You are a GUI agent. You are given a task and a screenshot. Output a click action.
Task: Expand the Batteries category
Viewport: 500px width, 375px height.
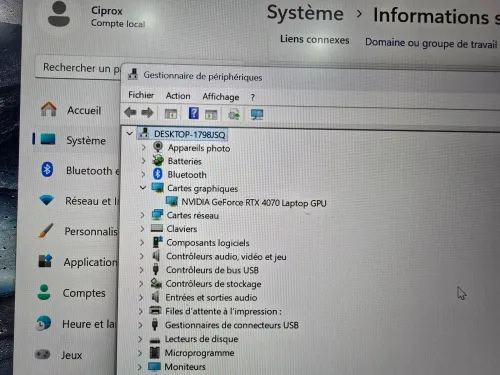(143, 161)
